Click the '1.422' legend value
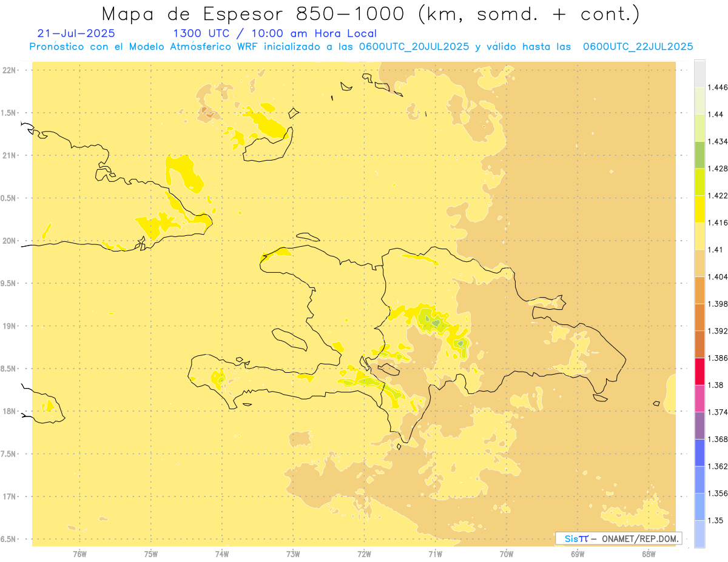Image resolution: width=728 pixels, height=562 pixels. pyautogui.click(x=718, y=195)
